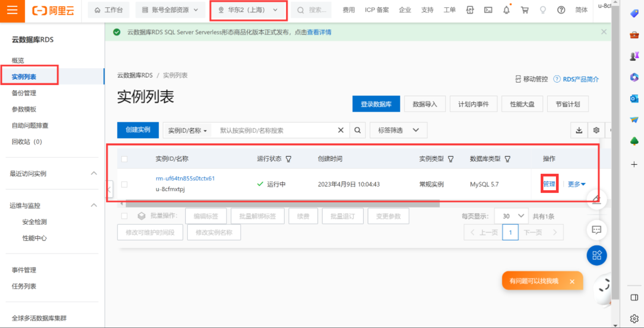This screenshot has height=328, width=644.
Task: Open 工作台 in the top bar
Action: (109, 10)
